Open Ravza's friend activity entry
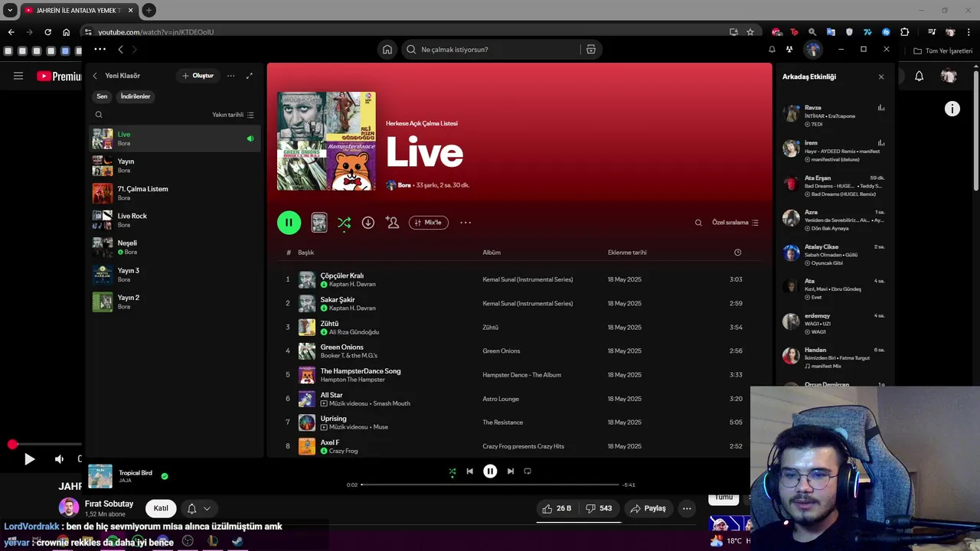Viewport: 980px width, 551px height. 834,116
